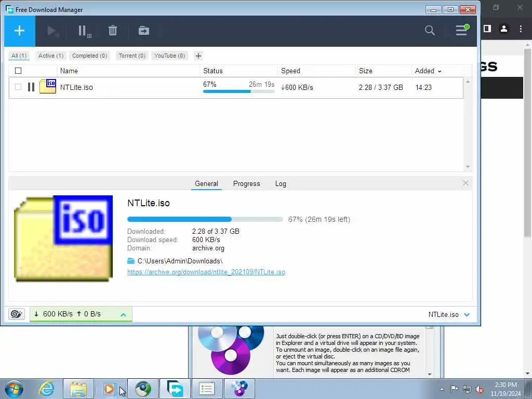The image size is (532, 399).
Task: Open the virtual CD discs app in the taskbar
Action: (240, 389)
